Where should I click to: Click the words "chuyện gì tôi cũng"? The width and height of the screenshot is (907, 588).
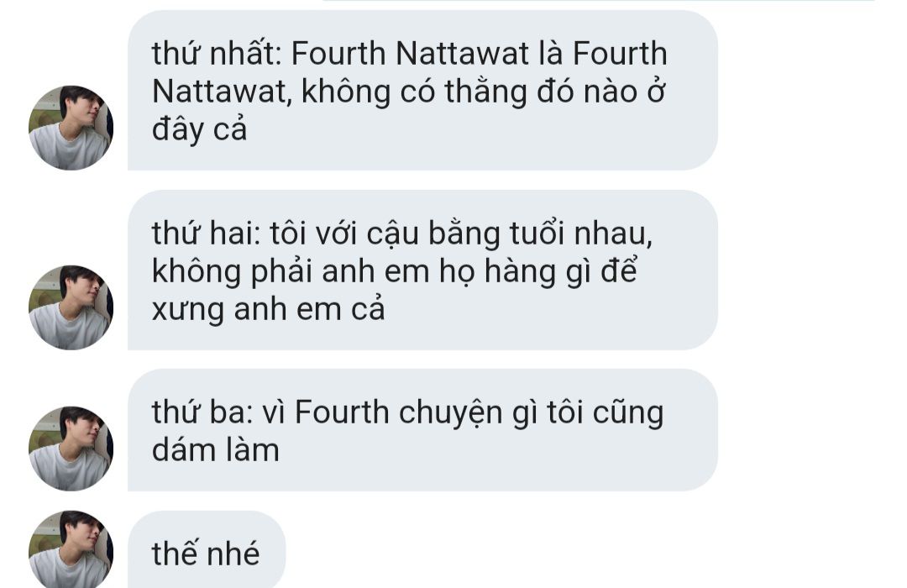pyautogui.click(x=531, y=413)
